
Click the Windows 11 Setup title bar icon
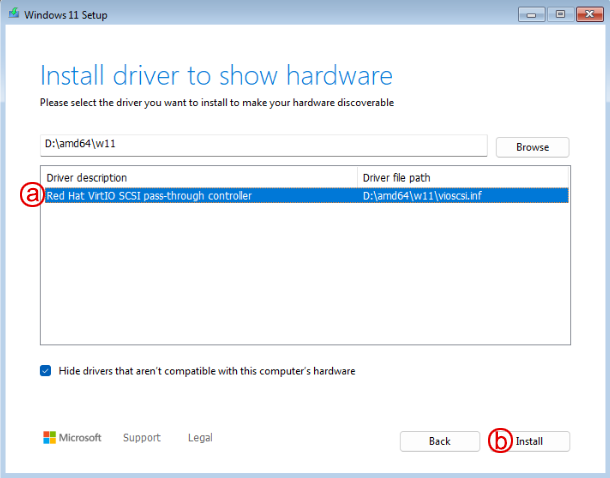coord(12,14)
